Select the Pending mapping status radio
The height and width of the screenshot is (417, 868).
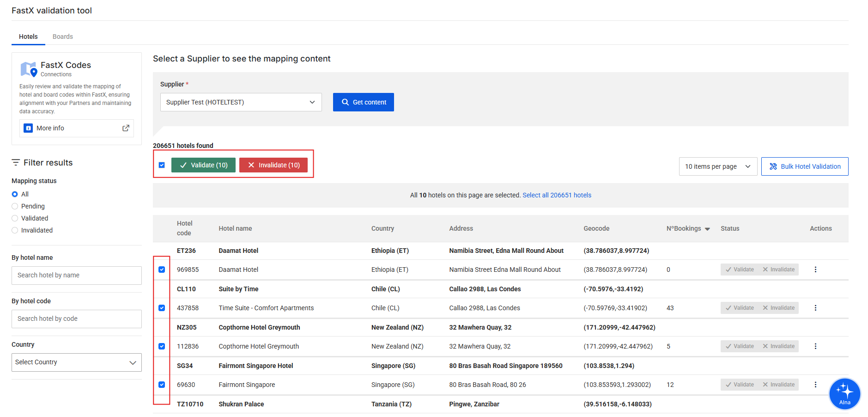(14, 206)
